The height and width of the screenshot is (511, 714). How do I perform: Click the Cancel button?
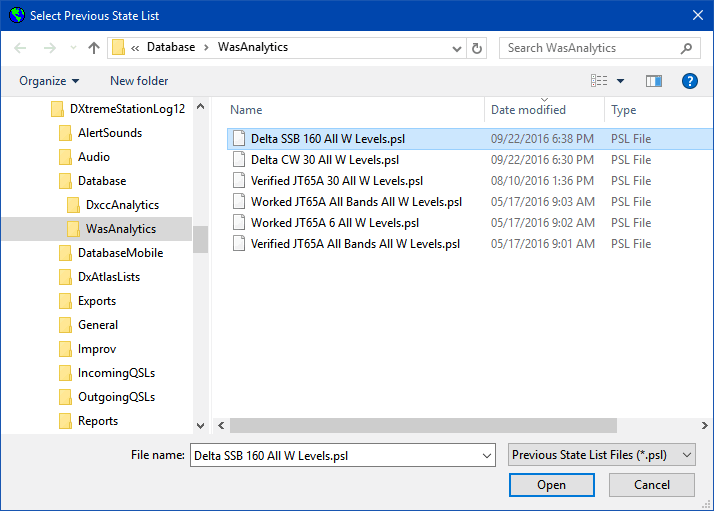coord(652,485)
